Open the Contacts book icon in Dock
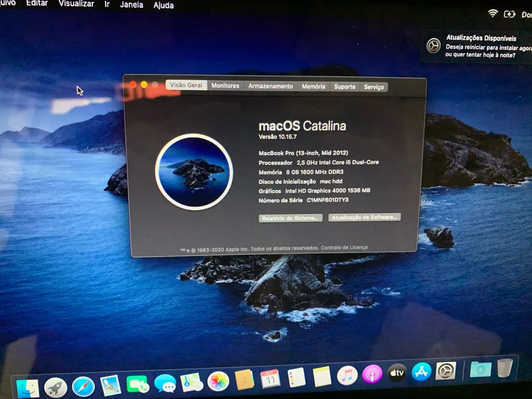This screenshot has width=532, height=399. [244, 380]
